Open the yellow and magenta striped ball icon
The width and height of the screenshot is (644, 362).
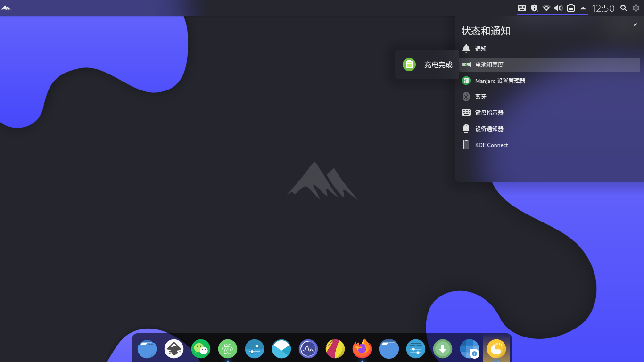click(335, 349)
